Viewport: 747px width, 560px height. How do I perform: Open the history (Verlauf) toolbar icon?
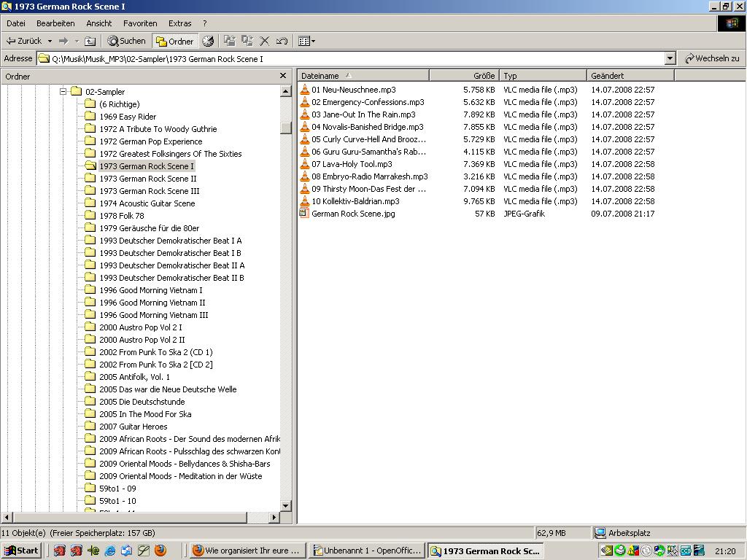pos(208,41)
